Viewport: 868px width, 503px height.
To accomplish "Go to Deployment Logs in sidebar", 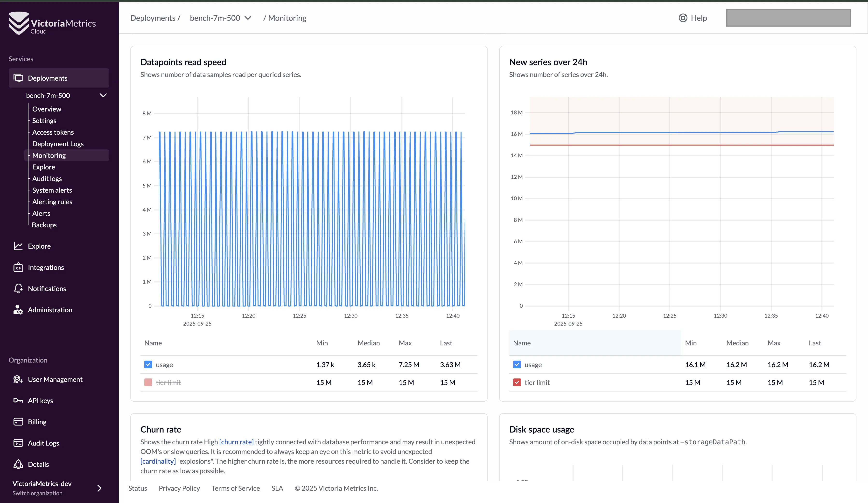I will click(58, 144).
